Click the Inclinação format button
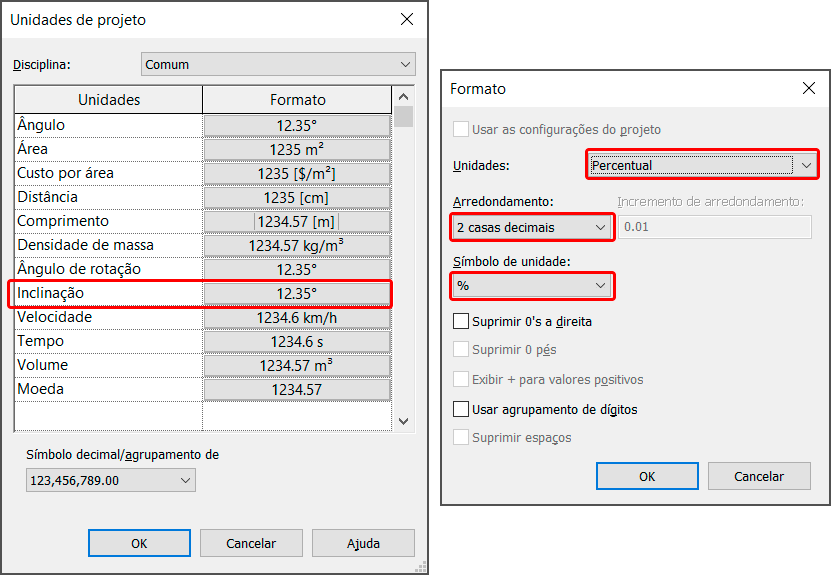Viewport: 831px width, 575px height. pos(297,293)
